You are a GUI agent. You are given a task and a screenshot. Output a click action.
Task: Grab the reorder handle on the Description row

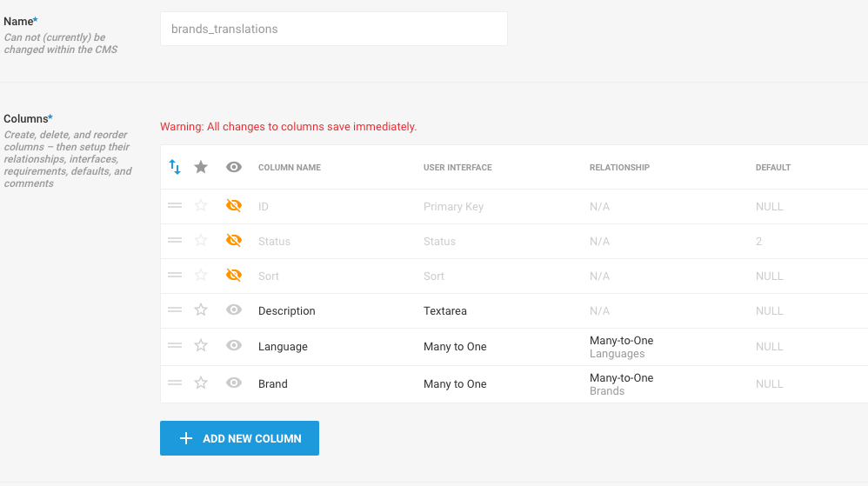(175, 310)
